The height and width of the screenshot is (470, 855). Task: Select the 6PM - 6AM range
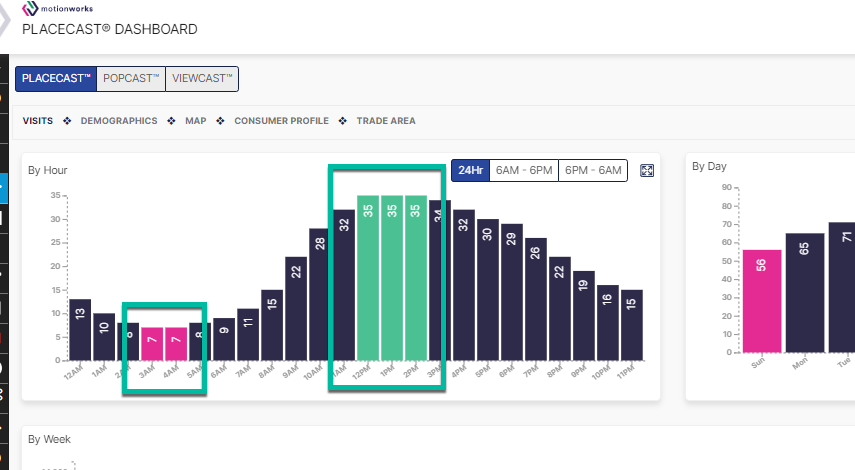point(593,170)
